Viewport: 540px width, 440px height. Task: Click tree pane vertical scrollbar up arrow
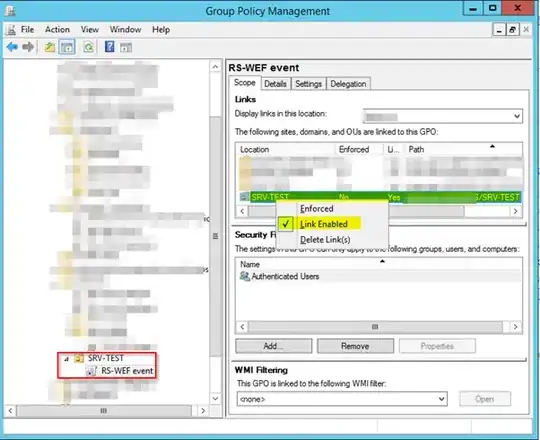(x=215, y=66)
